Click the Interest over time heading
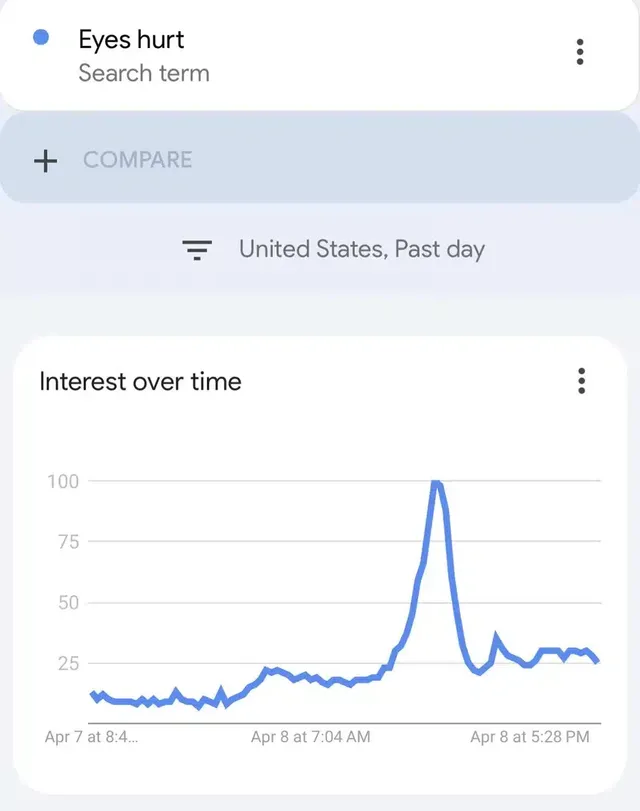The width and height of the screenshot is (640, 811). coord(140,381)
